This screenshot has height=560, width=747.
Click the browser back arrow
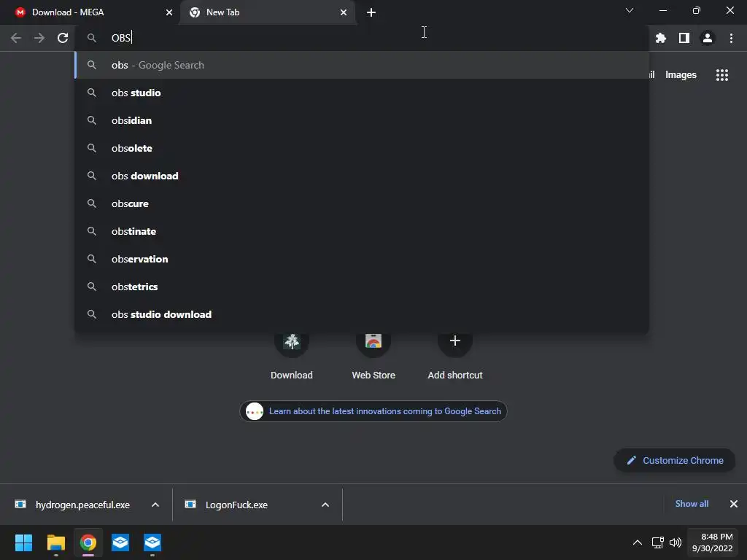16,38
